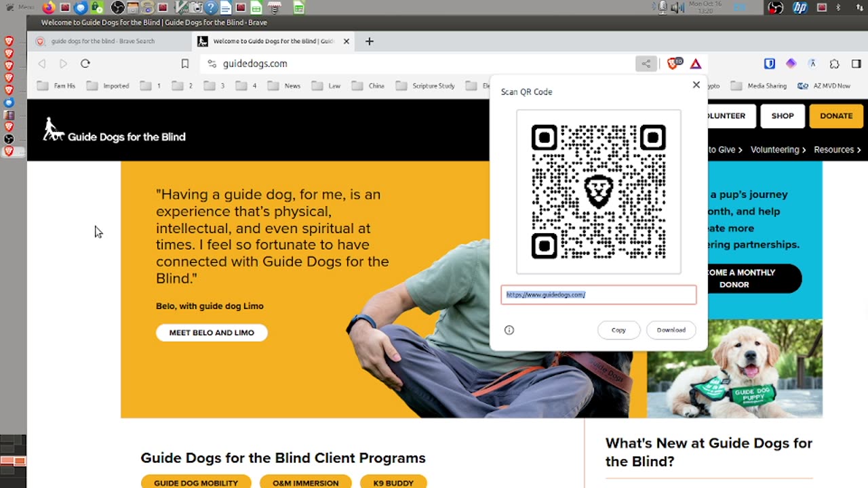
Task: Open the help question mark launcher
Action: pos(210,8)
